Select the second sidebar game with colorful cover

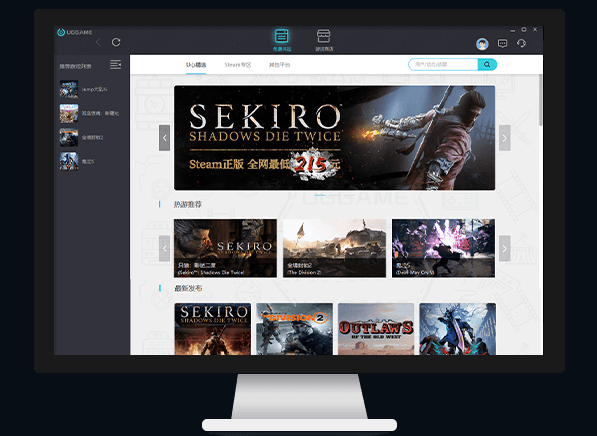point(89,113)
